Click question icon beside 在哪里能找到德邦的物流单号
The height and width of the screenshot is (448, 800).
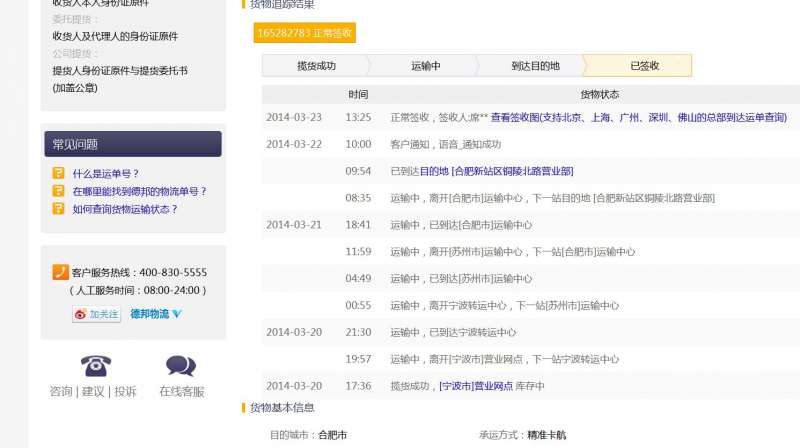(x=59, y=191)
